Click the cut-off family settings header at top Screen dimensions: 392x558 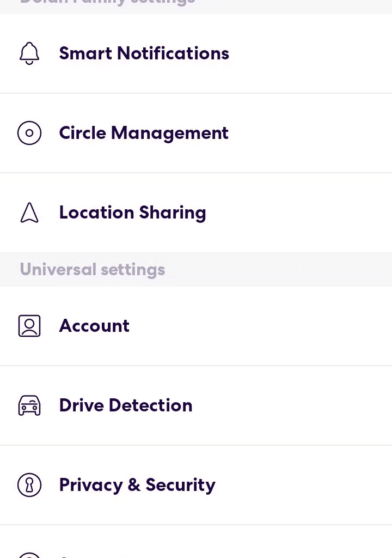[x=107, y=3]
